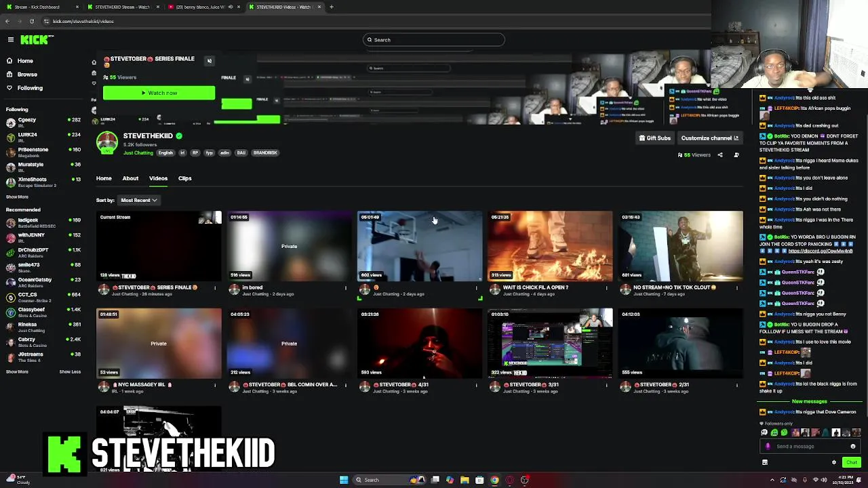
Task: Expand Show More under Recommended
Action: click(x=17, y=372)
